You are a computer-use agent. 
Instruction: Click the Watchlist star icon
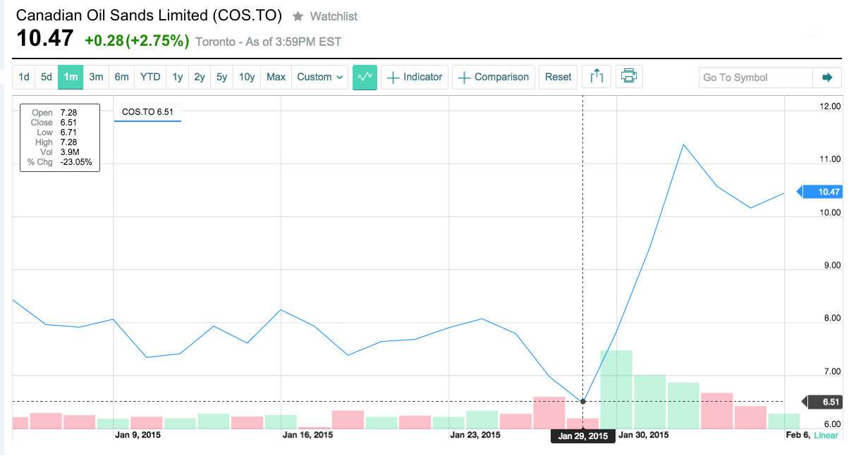(298, 16)
